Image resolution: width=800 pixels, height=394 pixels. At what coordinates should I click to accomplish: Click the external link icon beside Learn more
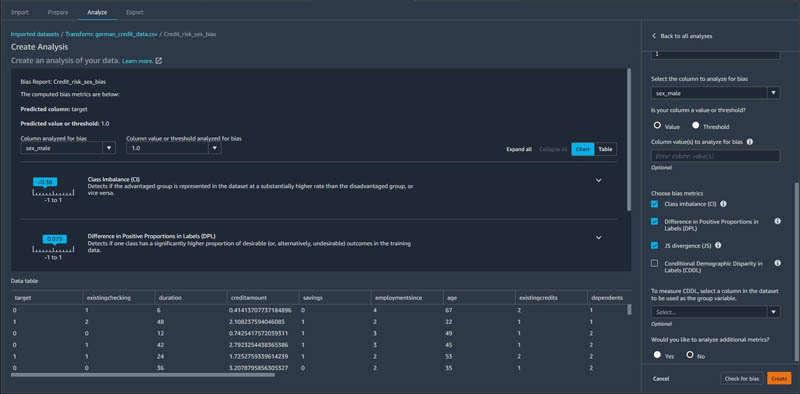(159, 61)
